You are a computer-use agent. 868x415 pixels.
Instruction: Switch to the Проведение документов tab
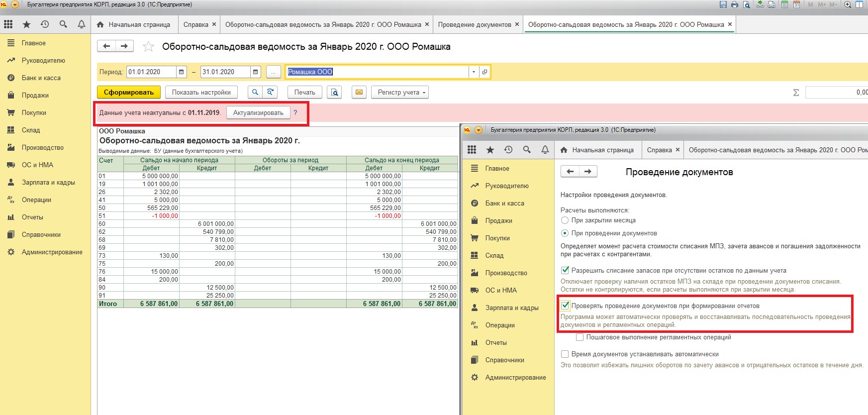474,24
